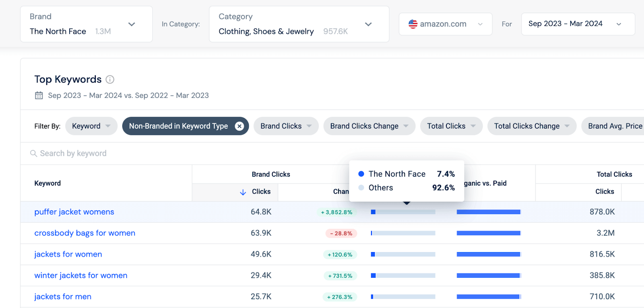Image resolution: width=644 pixels, height=308 pixels.
Task: Sort by the Total Clicks 'Clicks' subheader
Action: click(605, 192)
